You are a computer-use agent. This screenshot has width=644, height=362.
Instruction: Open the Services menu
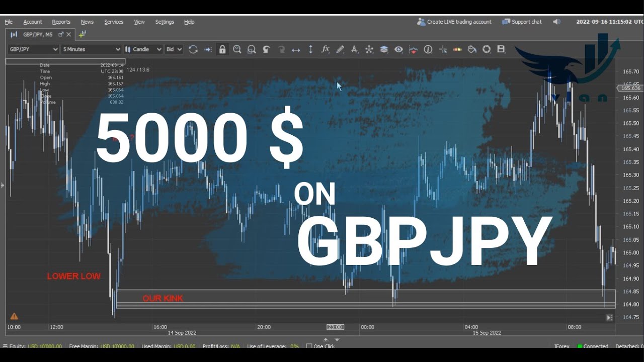pos(114,22)
